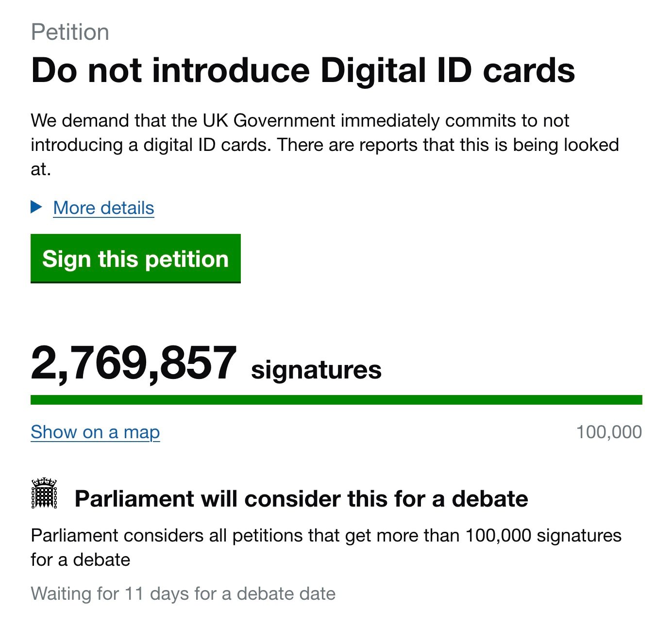This screenshot has height=625, width=672.
Task: Click the green signature progress bar
Action: coord(336,400)
